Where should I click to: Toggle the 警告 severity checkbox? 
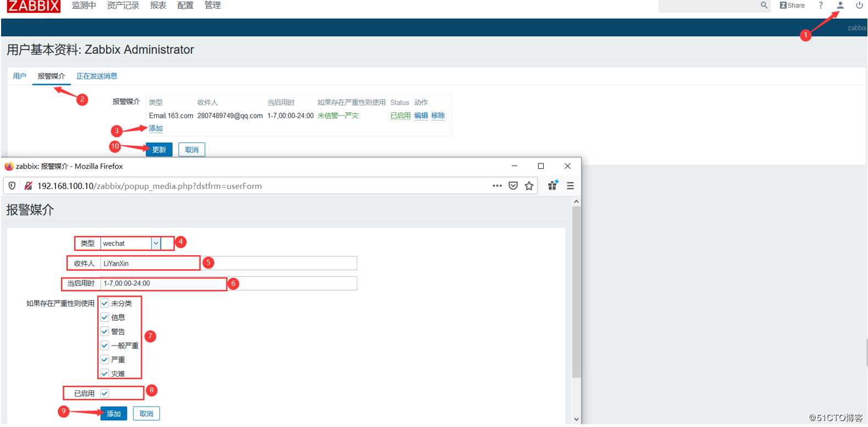click(x=104, y=331)
